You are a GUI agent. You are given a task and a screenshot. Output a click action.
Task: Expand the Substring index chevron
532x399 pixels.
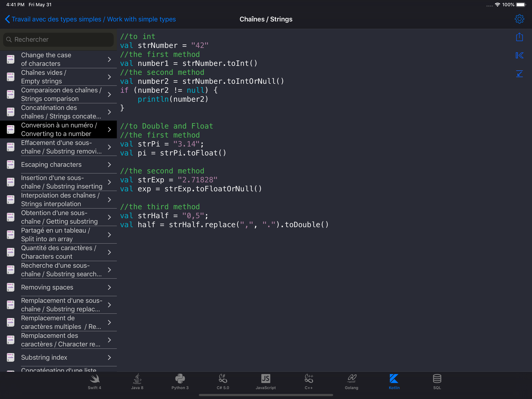[109, 357]
